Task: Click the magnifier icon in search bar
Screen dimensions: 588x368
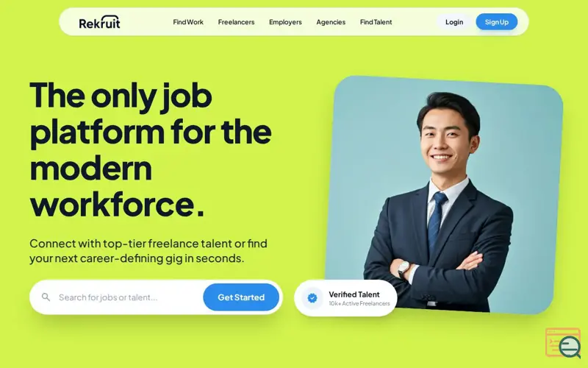Action: point(46,297)
